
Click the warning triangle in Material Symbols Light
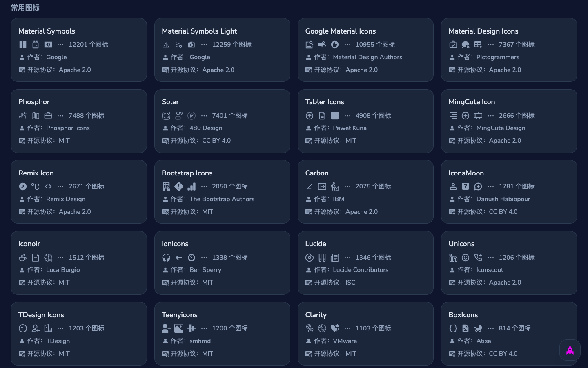tap(166, 45)
